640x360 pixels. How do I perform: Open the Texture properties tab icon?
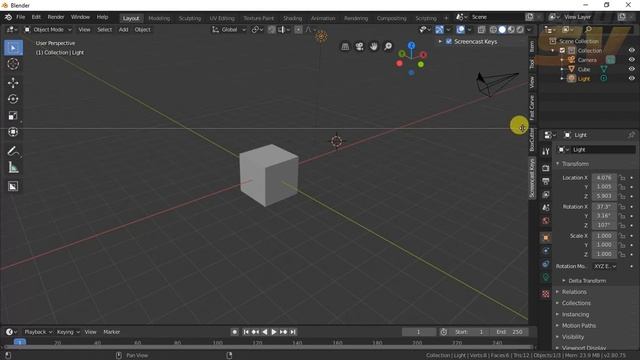546,294
